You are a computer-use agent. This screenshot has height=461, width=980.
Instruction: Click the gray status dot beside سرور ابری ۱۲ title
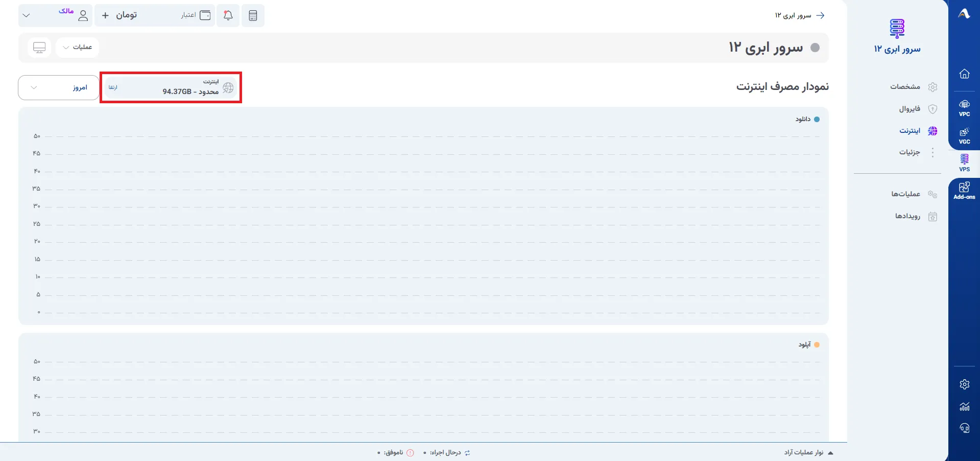click(815, 48)
